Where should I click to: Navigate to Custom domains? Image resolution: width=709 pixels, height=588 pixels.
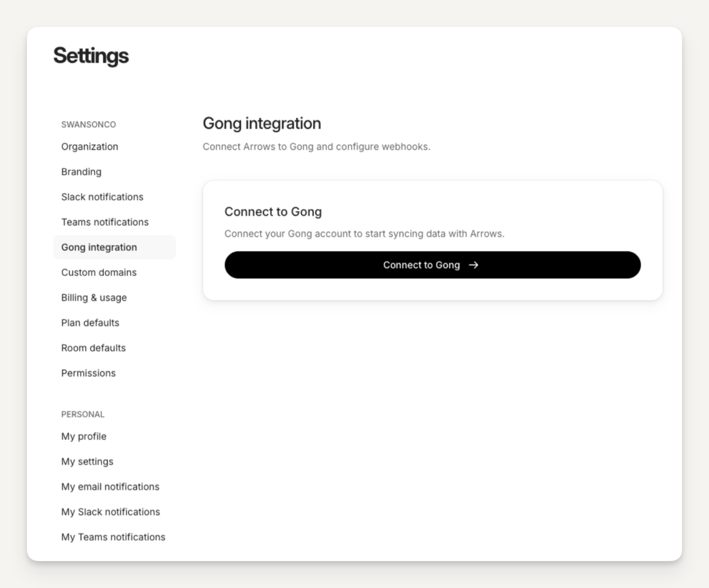[99, 272]
